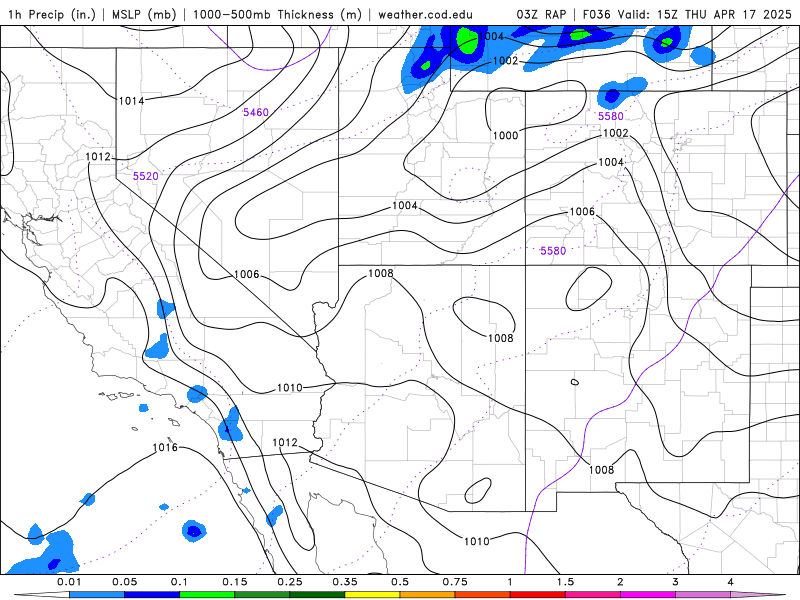The image size is (800, 600).
Task: Click the dark blue 0.05 legend swatch
Action: pos(152,595)
